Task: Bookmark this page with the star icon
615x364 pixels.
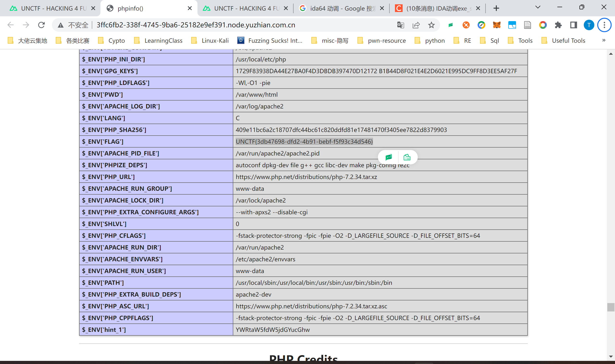Action: coord(431,25)
